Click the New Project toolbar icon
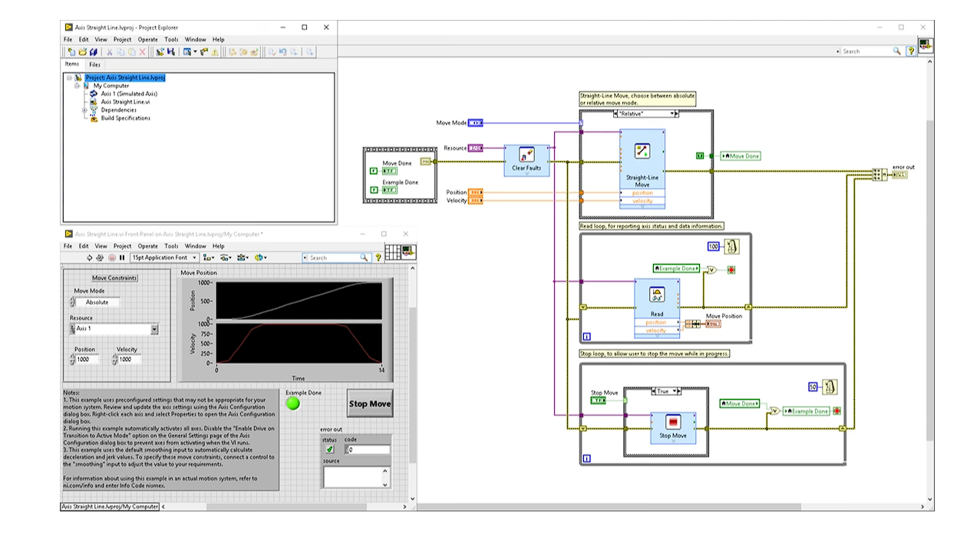 tap(71, 52)
